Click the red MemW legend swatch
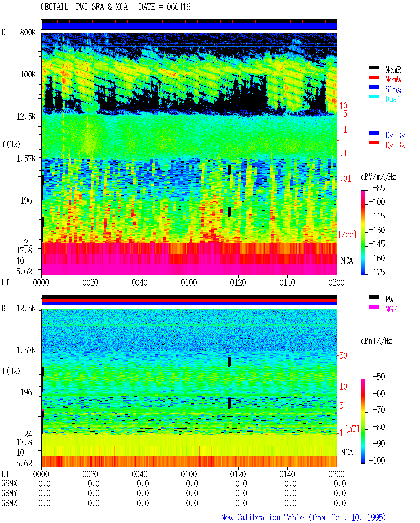Image resolution: width=420 pixels, height=523 pixels. tap(374, 77)
